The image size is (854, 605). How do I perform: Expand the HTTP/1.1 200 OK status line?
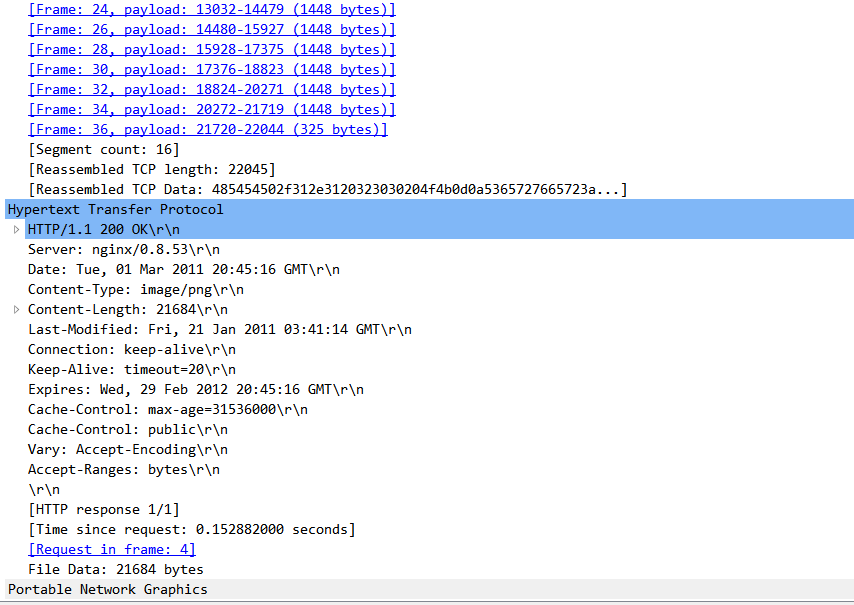[16, 229]
